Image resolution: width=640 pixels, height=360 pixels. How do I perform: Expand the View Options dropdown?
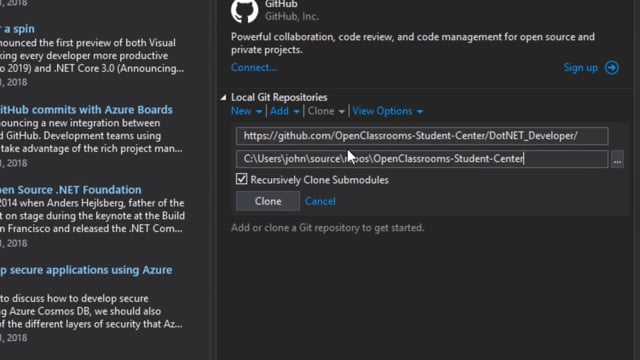point(388,111)
